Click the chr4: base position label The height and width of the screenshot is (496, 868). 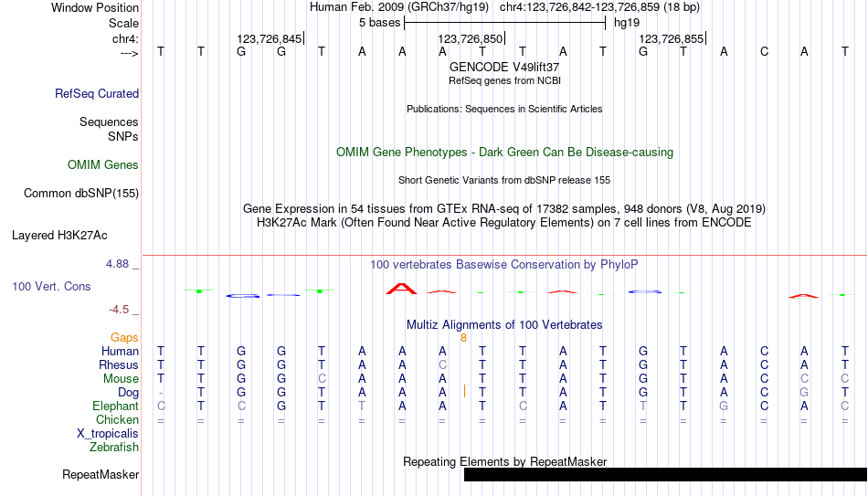pos(125,38)
